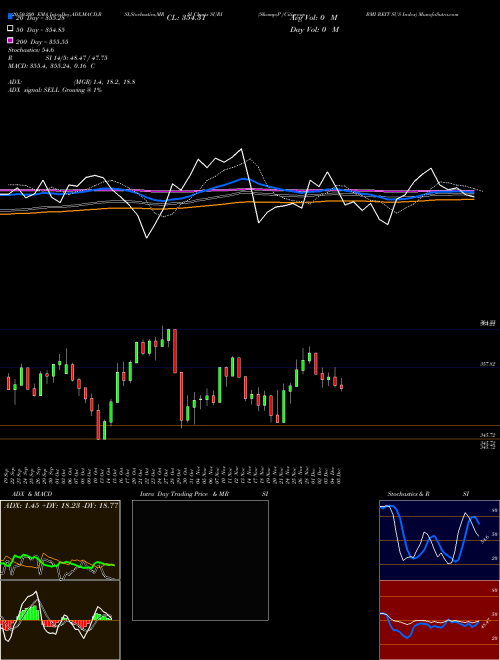Click the highest peak of white price line
The width and height of the screenshot is (500, 660).
click(x=241, y=149)
